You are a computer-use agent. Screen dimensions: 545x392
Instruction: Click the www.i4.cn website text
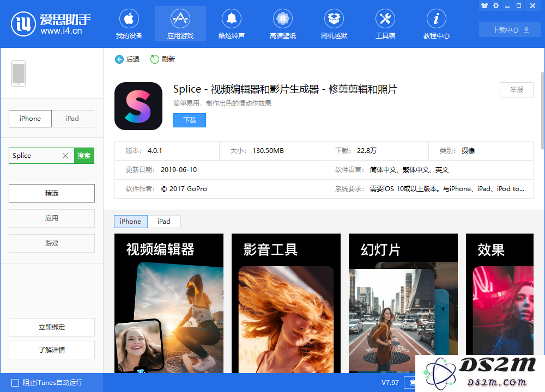pos(61,31)
